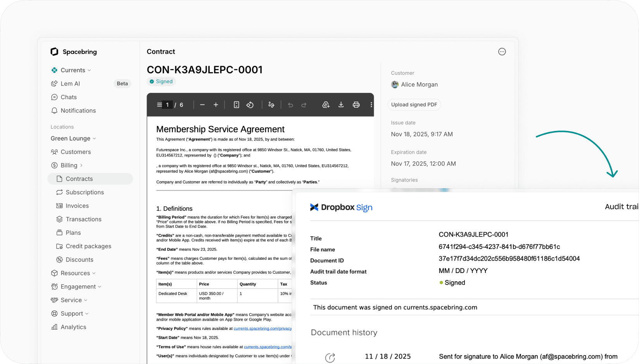Click the Dropbox Sign logo
This screenshot has width=639, height=364.
[x=341, y=208]
